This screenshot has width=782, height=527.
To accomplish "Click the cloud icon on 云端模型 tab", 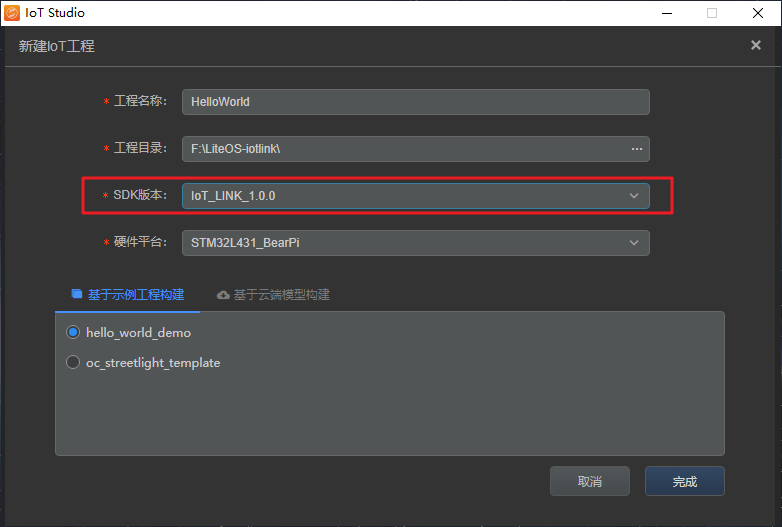I will 223,295.
